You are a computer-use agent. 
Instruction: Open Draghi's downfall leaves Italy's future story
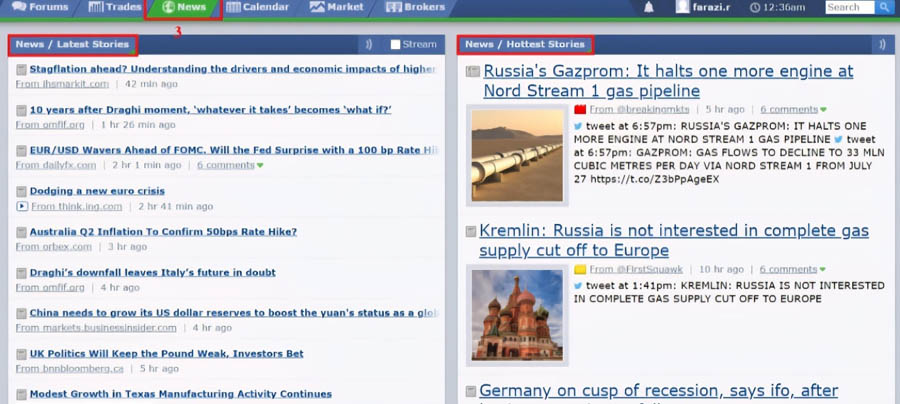pos(153,273)
